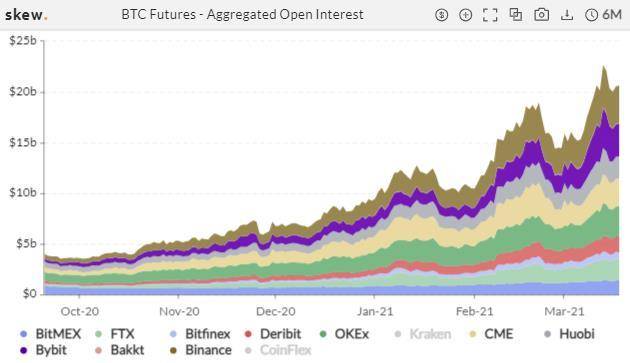Click the OKEx legend label

point(352,334)
